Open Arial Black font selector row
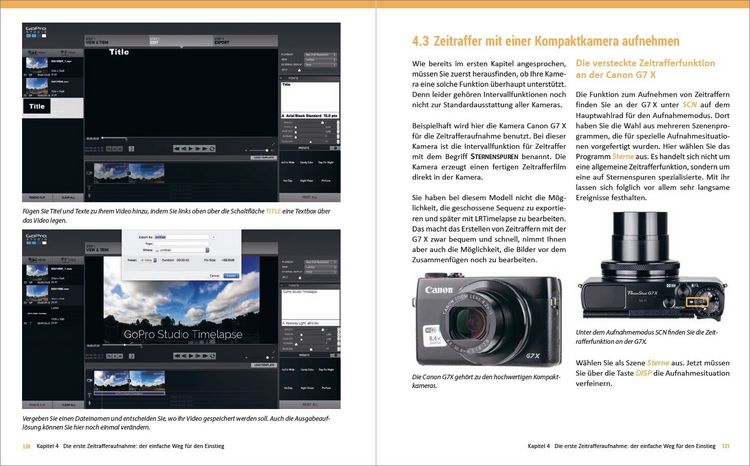This screenshot has width=750, height=466. coord(310,116)
